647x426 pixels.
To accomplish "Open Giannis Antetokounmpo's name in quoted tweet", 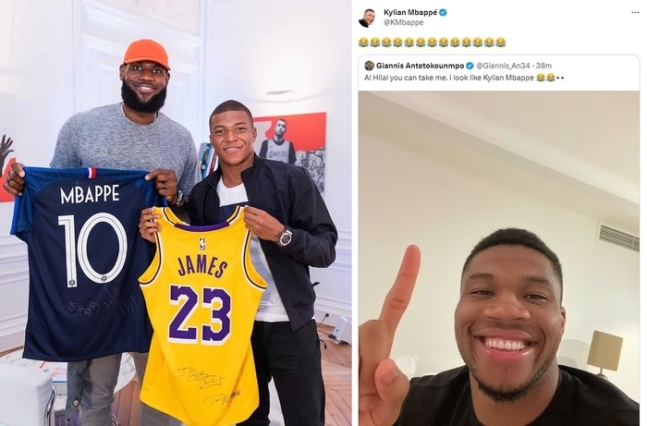I will [420, 66].
